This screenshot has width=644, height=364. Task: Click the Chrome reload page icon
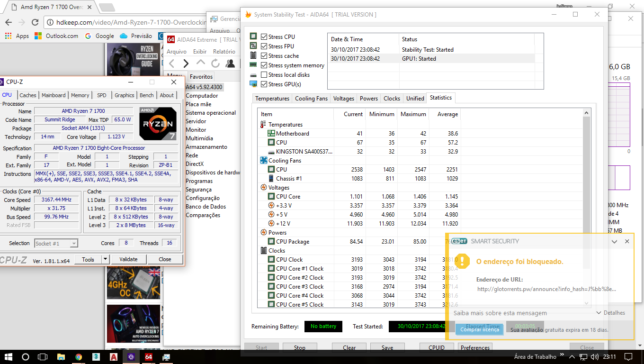[35, 22]
